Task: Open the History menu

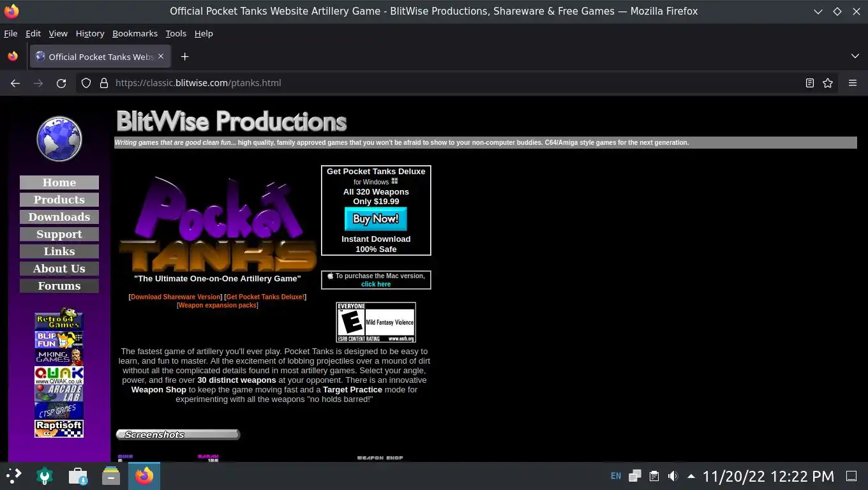Action: pyautogui.click(x=90, y=33)
